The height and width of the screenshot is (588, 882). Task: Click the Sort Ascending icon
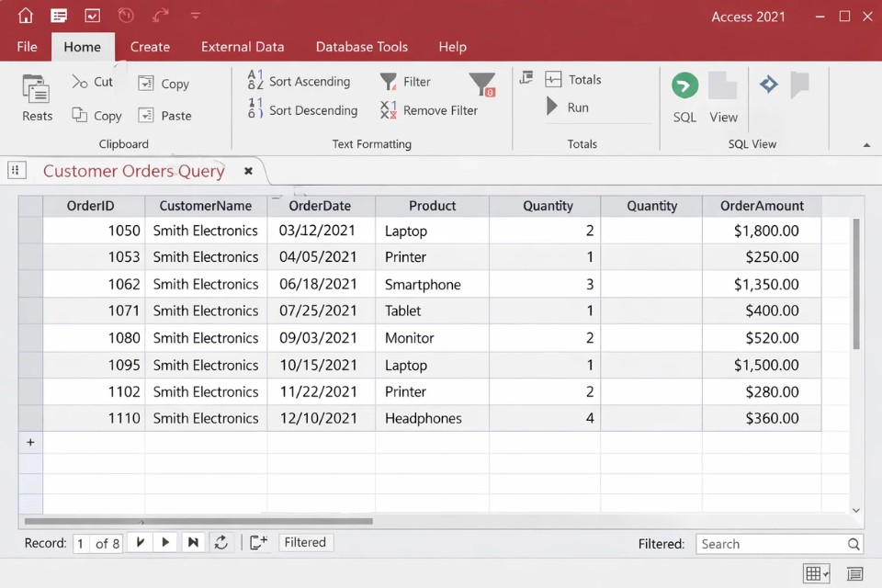coord(255,81)
